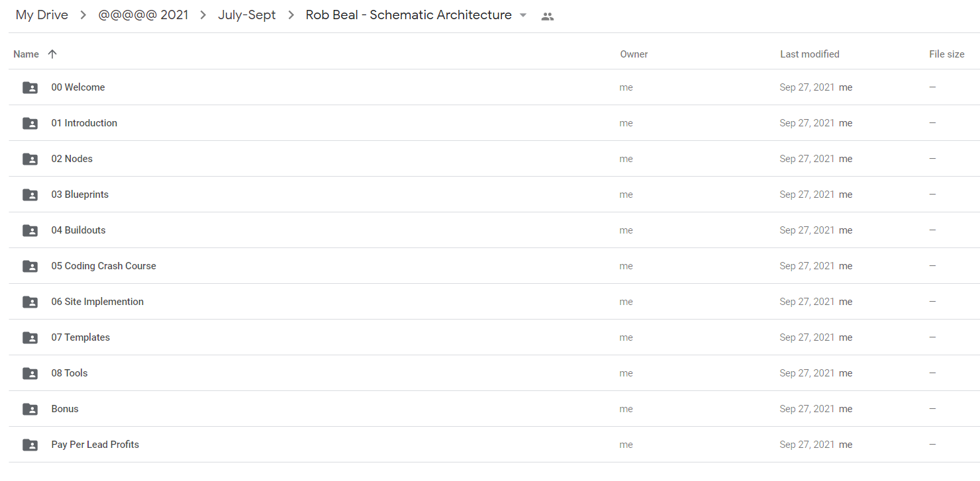
Task: Click the shared people icon in breadcrumb
Action: click(547, 17)
